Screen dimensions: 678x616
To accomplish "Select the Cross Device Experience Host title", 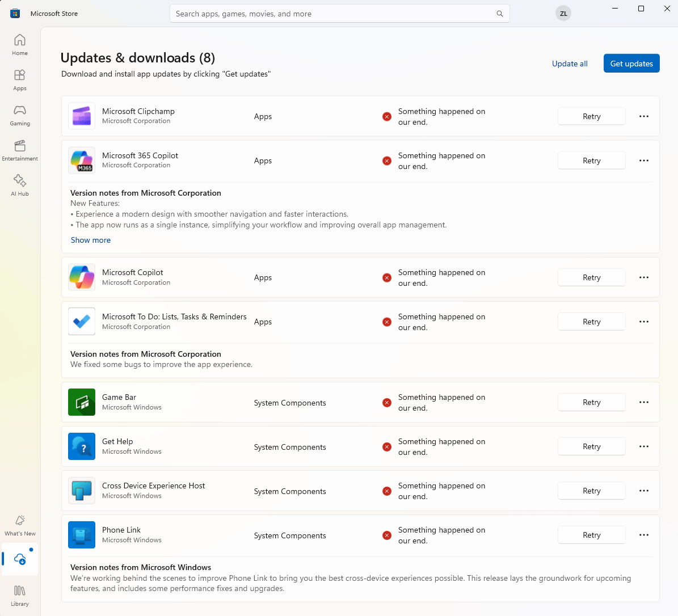I will (x=154, y=486).
